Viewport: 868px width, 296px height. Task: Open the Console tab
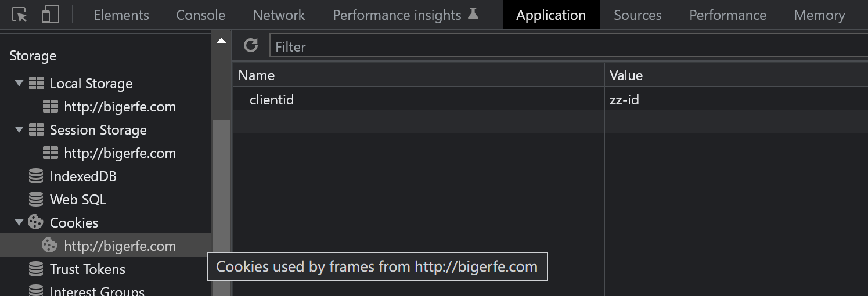coord(200,15)
